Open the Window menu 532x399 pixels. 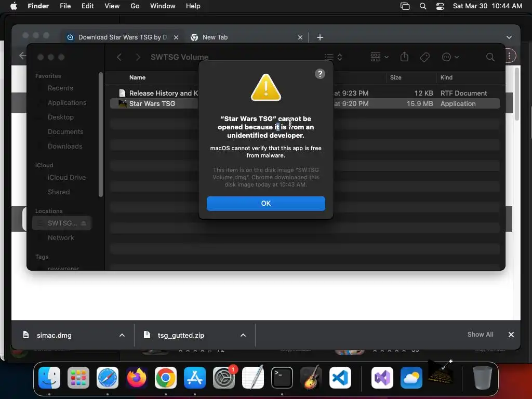click(x=163, y=6)
